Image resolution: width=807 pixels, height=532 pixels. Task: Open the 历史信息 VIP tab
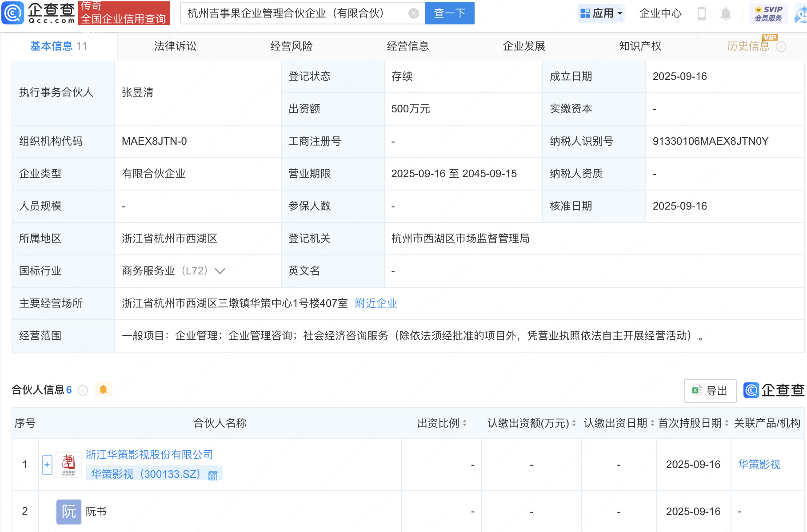point(748,46)
